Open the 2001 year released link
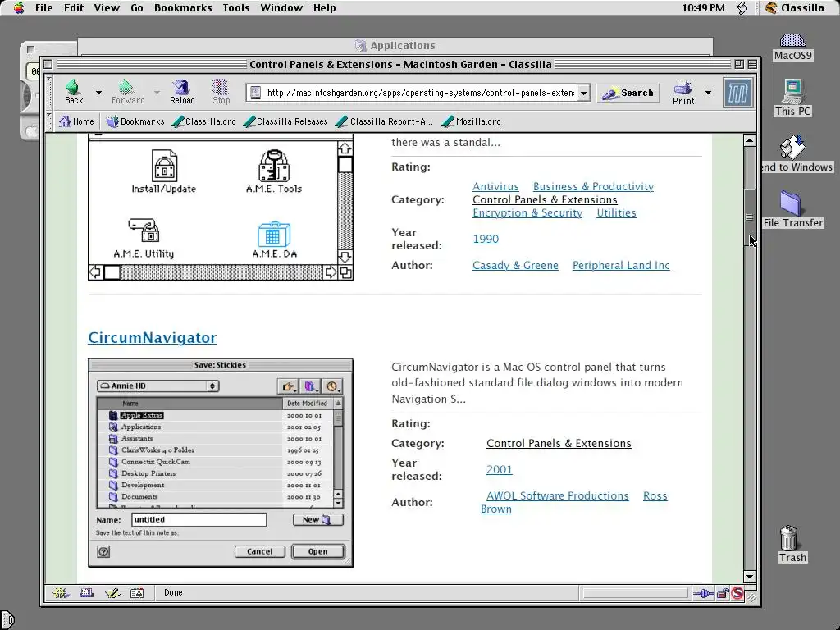This screenshot has height=630, width=840. pos(500,469)
